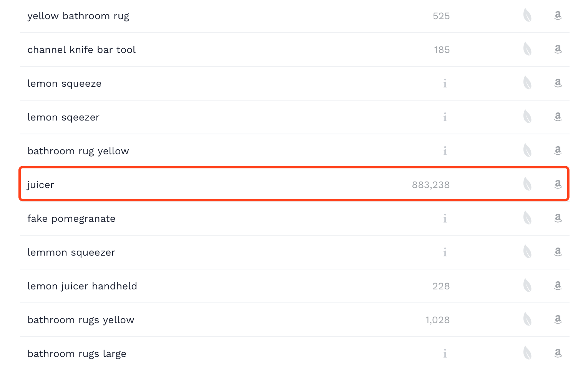Click Amazon icon for bathroom rugs yellow
Image resolution: width=588 pixels, height=370 pixels.
point(558,319)
